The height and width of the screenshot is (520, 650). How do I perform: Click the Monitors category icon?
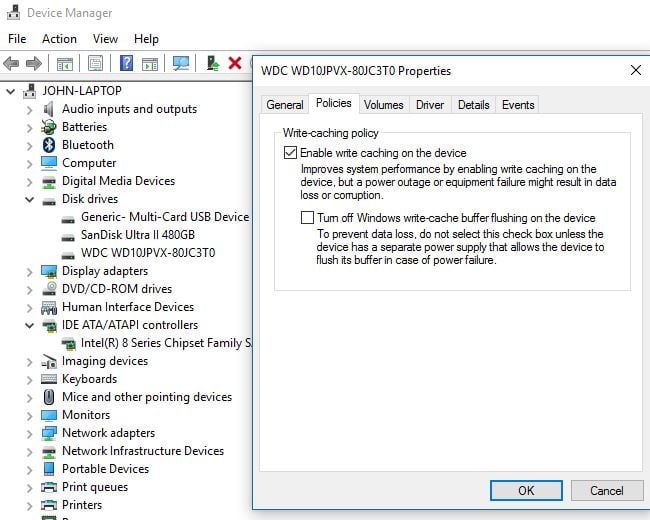(x=49, y=415)
